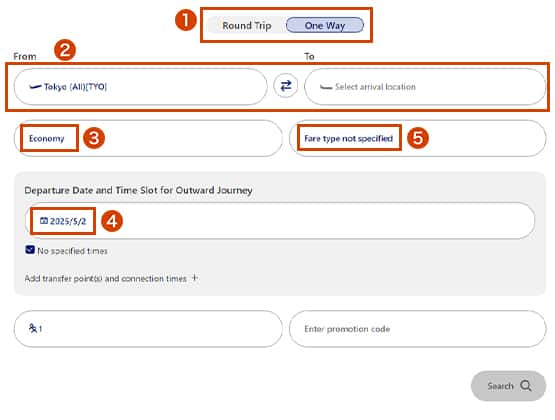This screenshot has height=420, width=555.
Task: Swap departure and arrival locations icon
Action: tap(286, 86)
